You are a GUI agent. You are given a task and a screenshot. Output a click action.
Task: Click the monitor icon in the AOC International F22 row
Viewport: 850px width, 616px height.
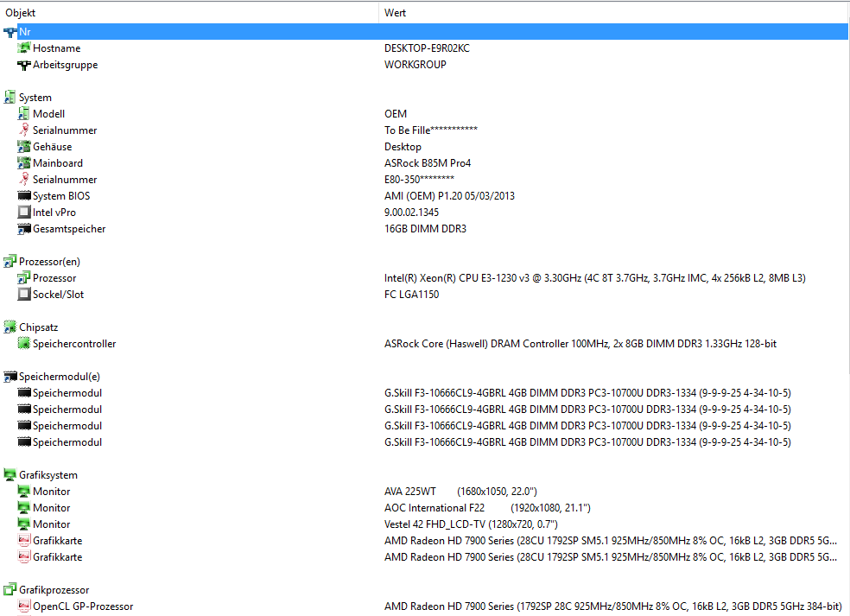point(24,507)
